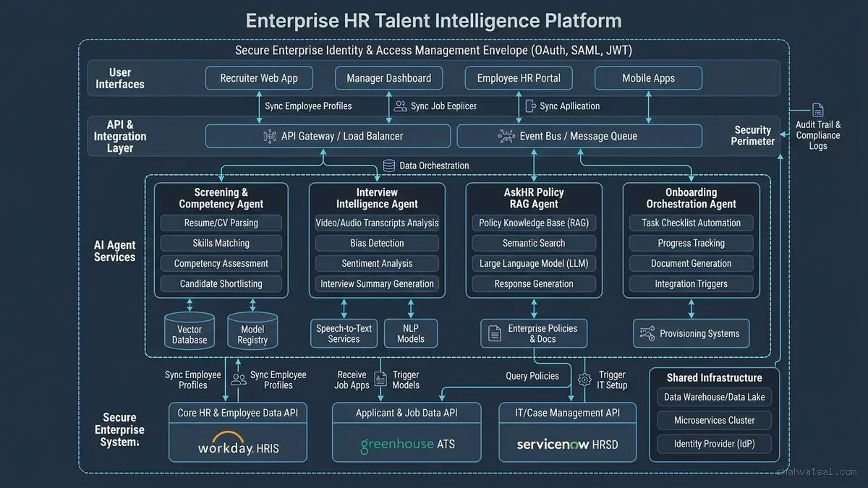Image resolution: width=868 pixels, height=488 pixels.
Task: Select the Bias Detection module
Action: point(377,243)
